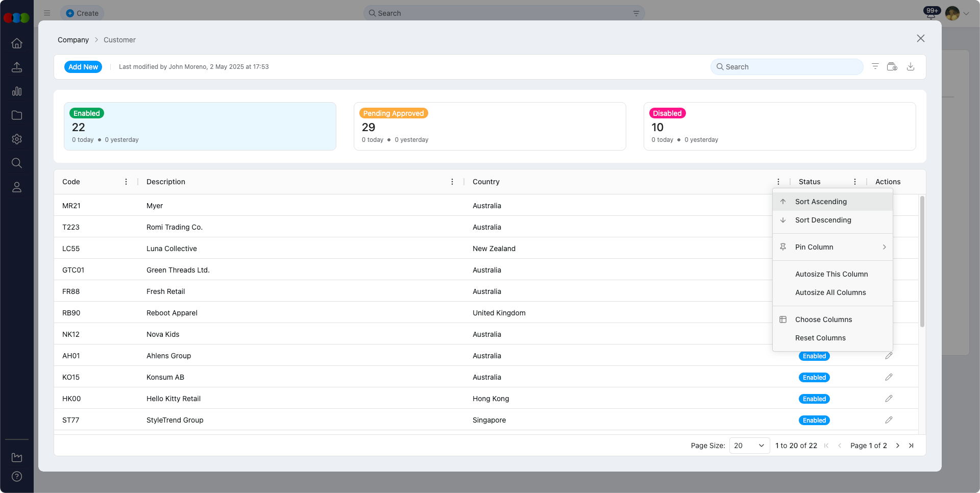This screenshot has height=493, width=980.
Task: Select the upload icon in the sidebar
Action: [x=17, y=67]
